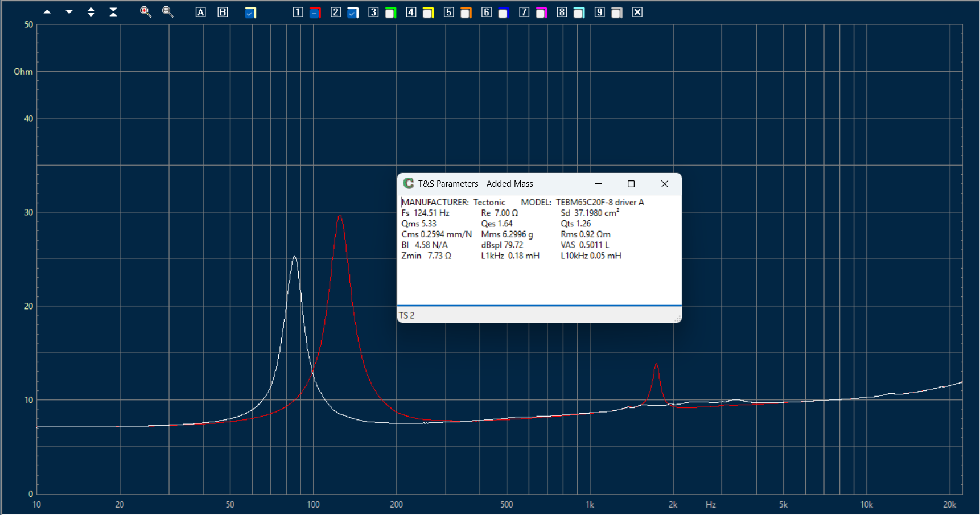The height and width of the screenshot is (515, 980).
Task: Click the L1kHz 0.18 mH value
Action: [x=510, y=256]
